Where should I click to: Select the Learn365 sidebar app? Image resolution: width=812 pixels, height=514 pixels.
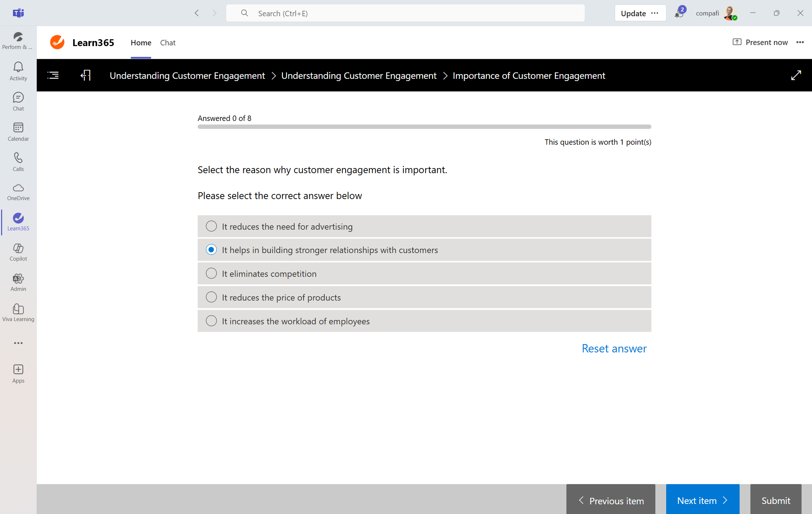(18, 222)
